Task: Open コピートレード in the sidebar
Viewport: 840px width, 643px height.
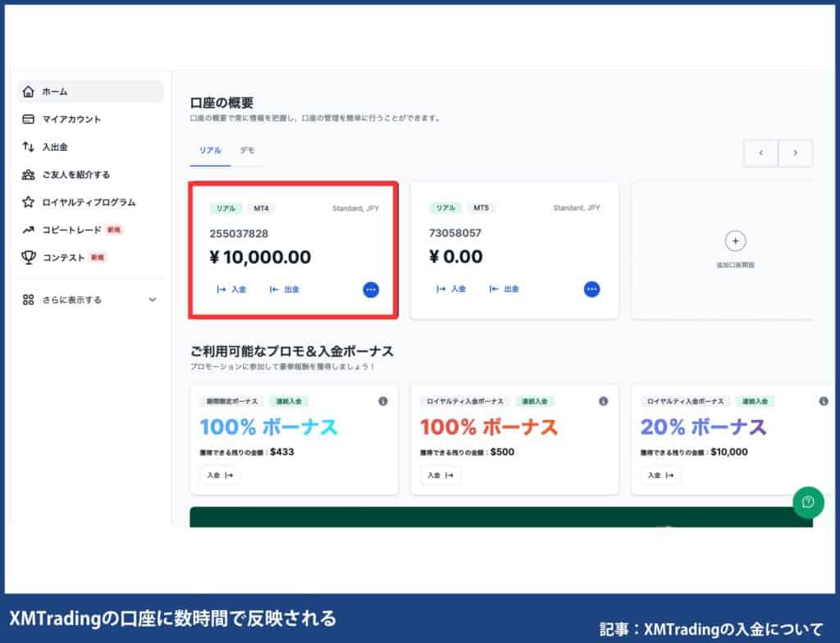Action: pyautogui.click(x=72, y=230)
